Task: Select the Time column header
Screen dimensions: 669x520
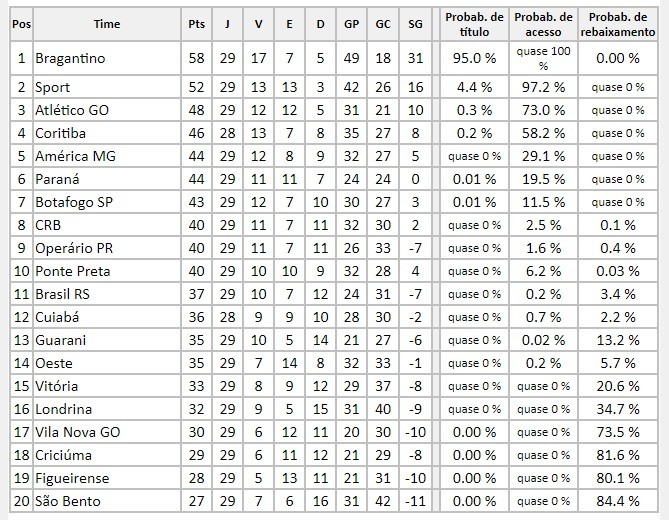Action: click(x=107, y=24)
